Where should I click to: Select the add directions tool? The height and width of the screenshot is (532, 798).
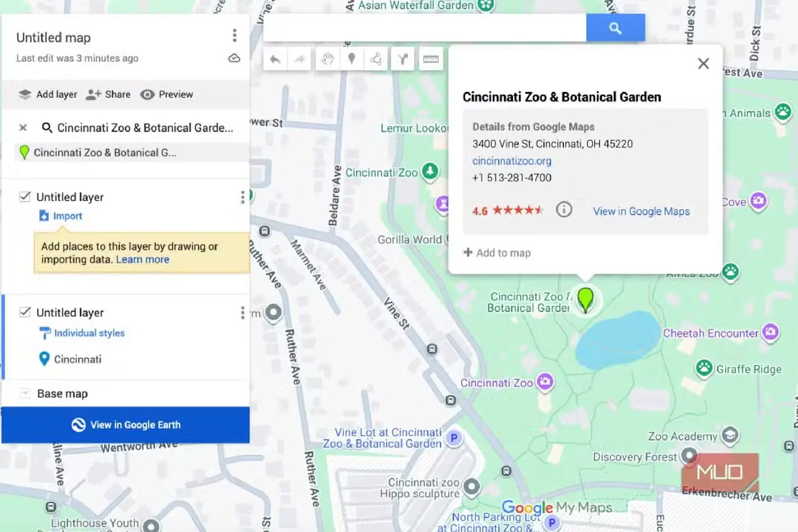coord(403,60)
